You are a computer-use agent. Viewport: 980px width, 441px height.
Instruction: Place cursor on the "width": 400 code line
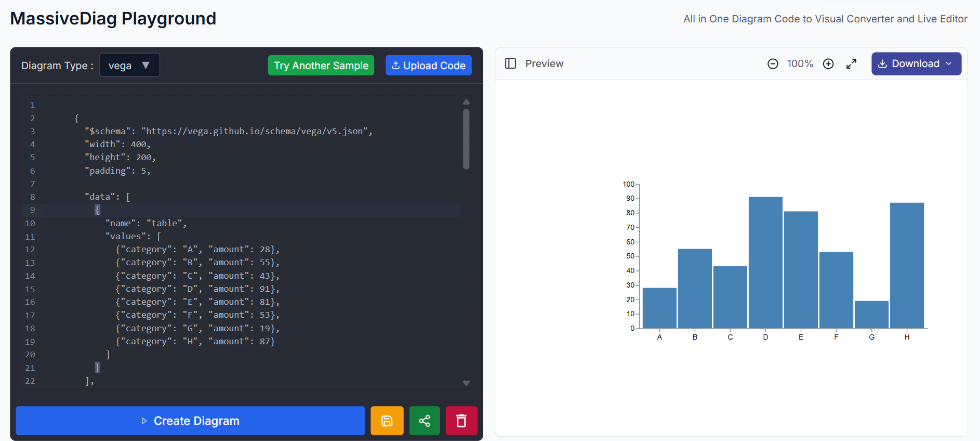[x=117, y=144]
